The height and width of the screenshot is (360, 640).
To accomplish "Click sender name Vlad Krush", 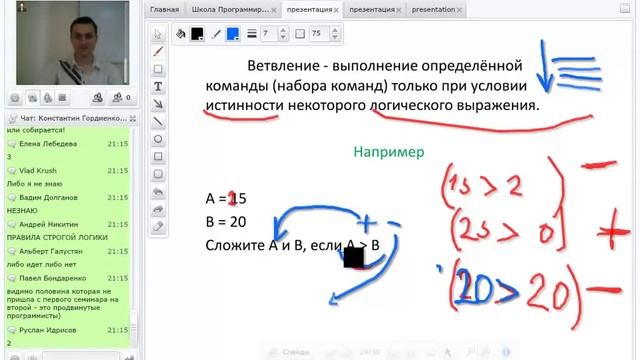I will (x=38, y=171).
